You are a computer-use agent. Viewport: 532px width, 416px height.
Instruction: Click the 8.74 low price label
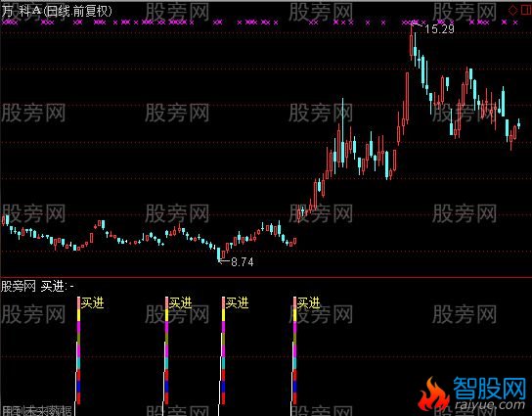[243, 261]
